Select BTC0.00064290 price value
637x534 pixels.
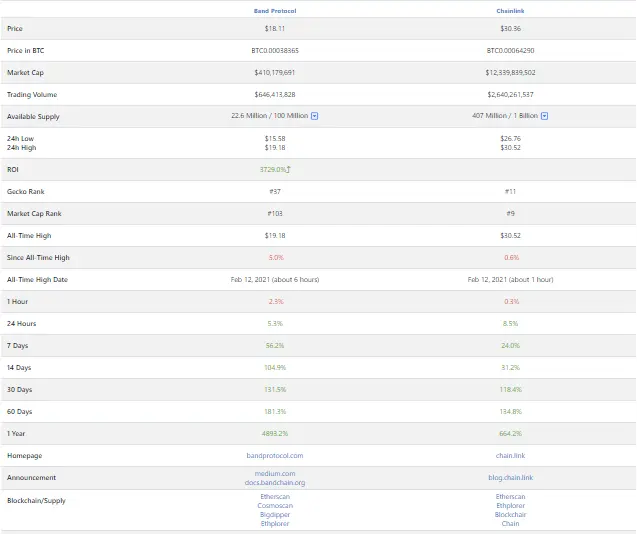click(x=510, y=50)
